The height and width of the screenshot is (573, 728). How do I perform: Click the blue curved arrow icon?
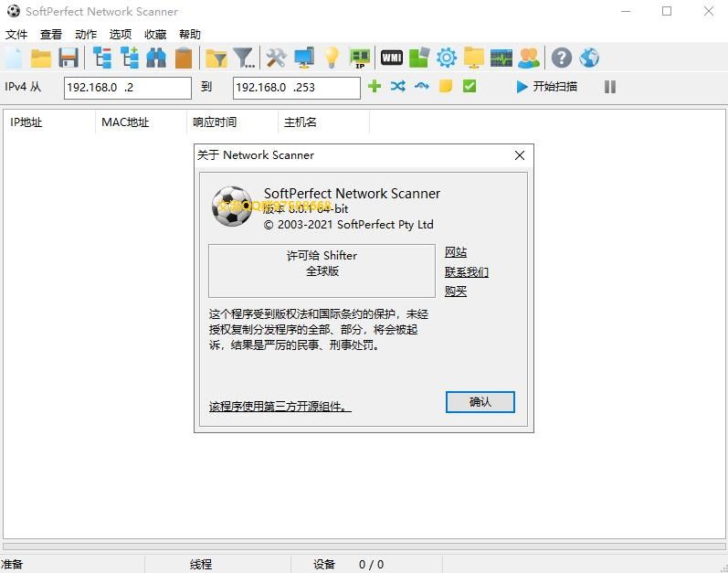[422, 87]
